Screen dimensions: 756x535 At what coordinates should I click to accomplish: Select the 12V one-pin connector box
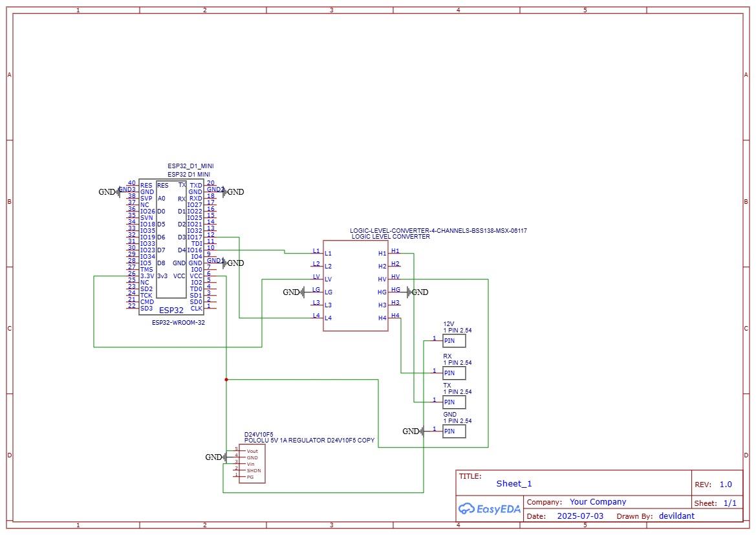click(454, 341)
